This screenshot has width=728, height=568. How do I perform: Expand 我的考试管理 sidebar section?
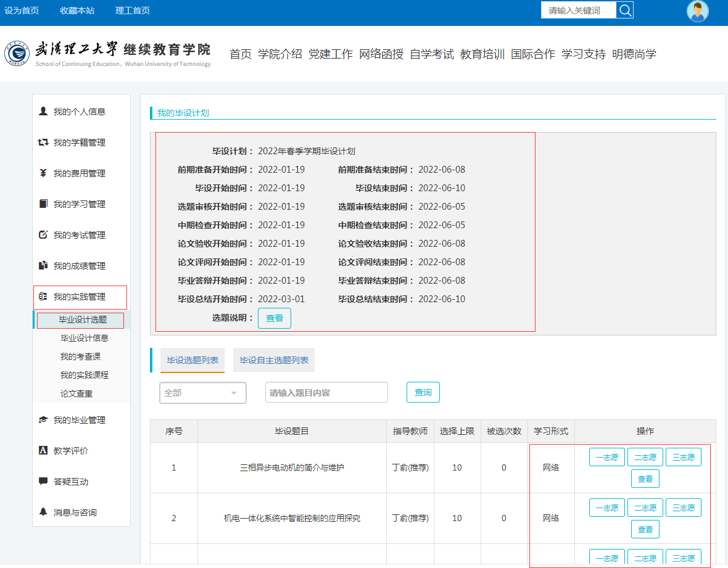point(80,235)
